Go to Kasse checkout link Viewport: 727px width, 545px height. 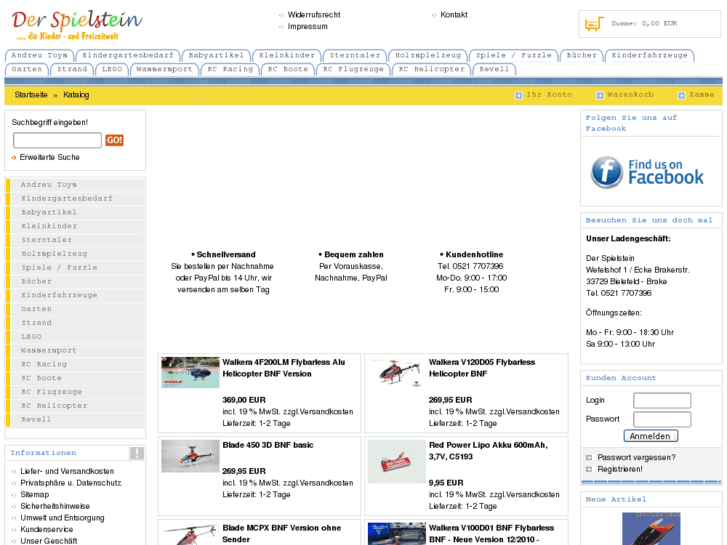pyautogui.click(x=701, y=95)
